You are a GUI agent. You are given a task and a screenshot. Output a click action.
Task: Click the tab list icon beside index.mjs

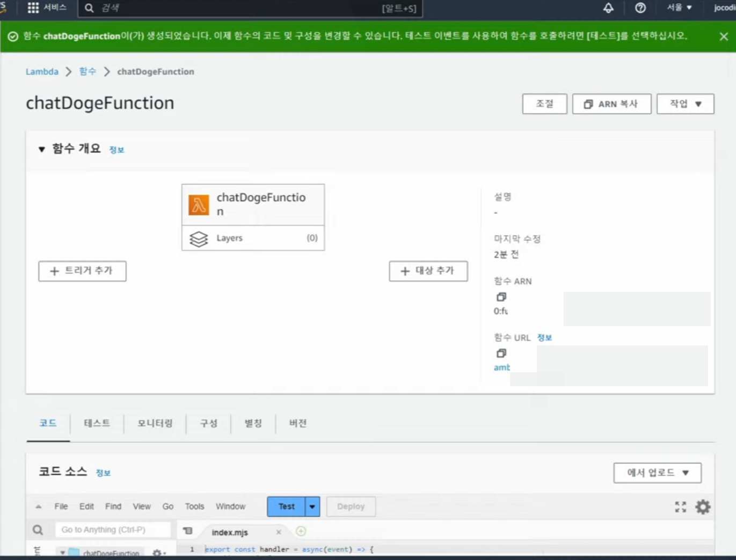[x=187, y=531]
